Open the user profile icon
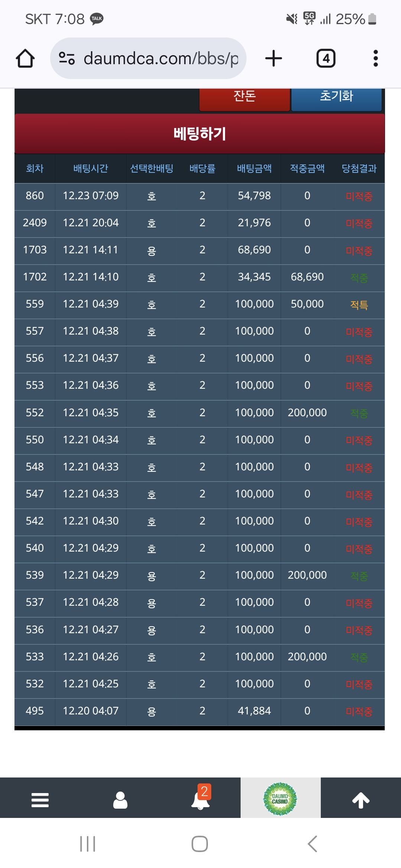401x868 pixels. tap(120, 800)
